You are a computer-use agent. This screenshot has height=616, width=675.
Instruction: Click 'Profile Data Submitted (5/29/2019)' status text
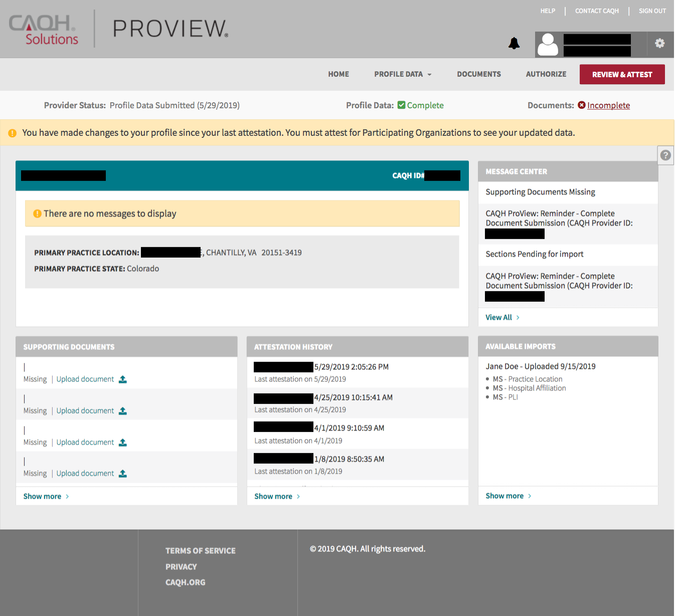point(175,105)
